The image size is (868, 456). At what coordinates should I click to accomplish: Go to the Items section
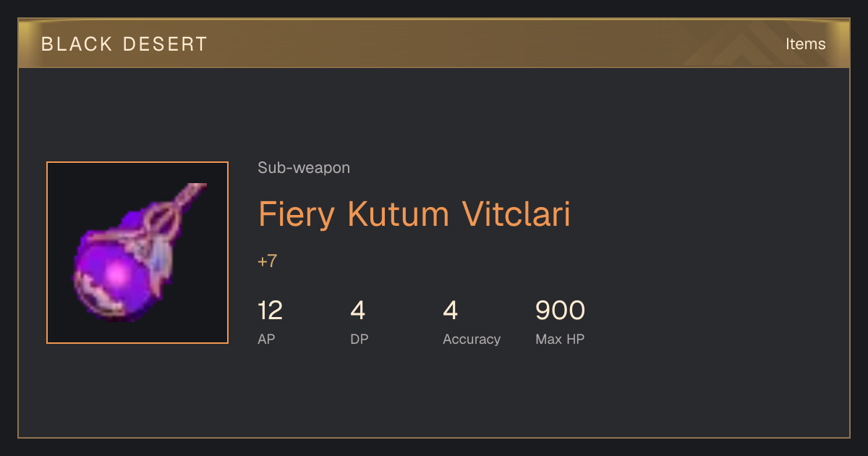(x=805, y=44)
